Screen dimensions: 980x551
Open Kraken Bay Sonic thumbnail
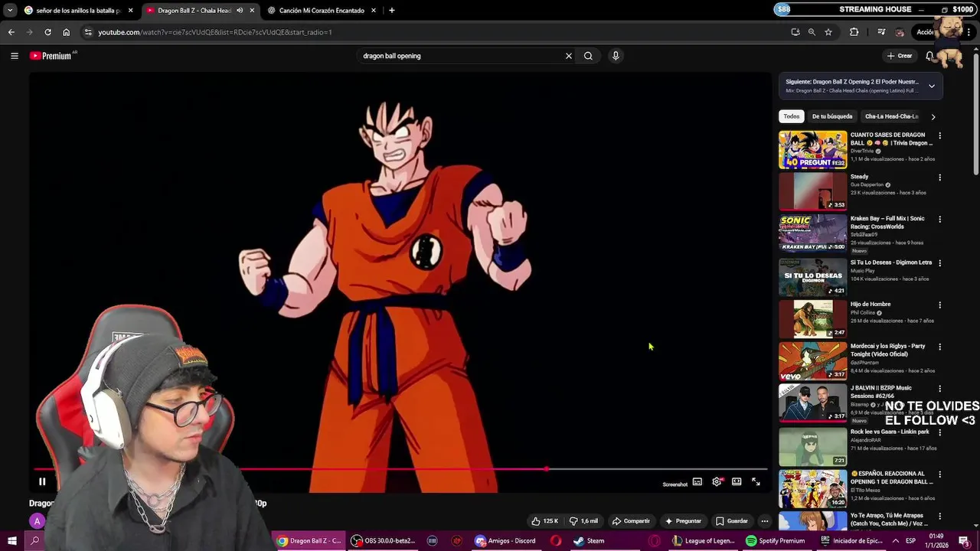click(812, 233)
